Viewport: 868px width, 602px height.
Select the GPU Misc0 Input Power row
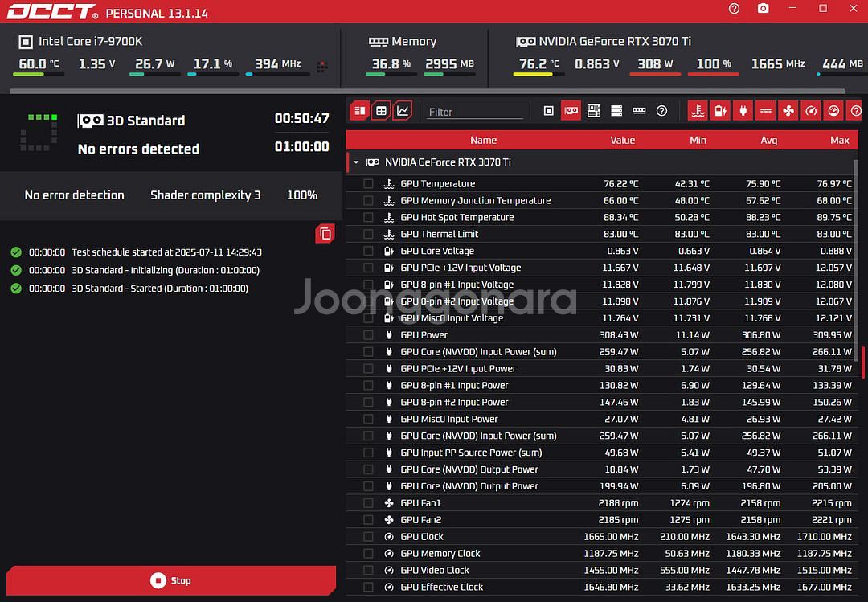coord(602,420)
